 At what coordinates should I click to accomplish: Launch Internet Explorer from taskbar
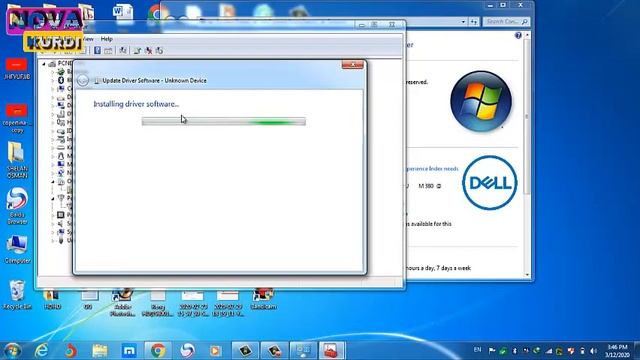(41, 351)
